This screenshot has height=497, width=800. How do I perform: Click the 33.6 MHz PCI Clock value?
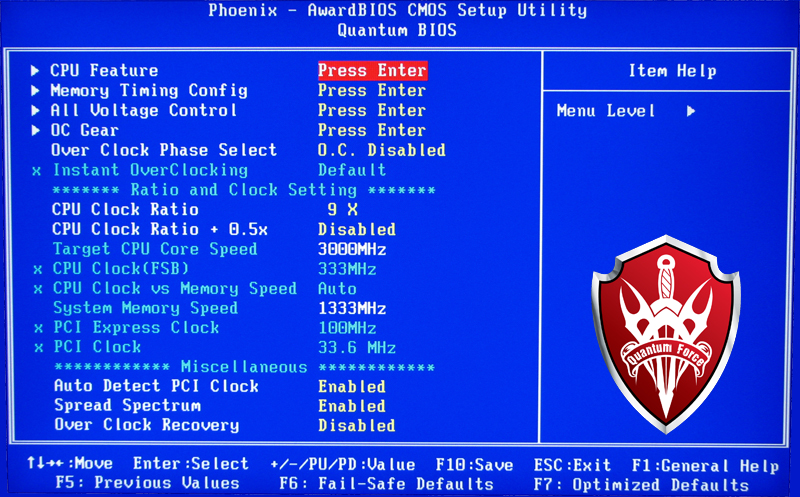(357, 347)
